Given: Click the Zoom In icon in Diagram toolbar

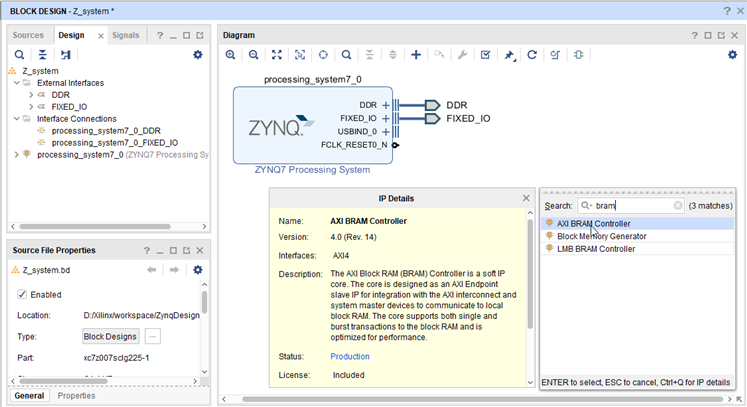Looking at the screenshot, I should (231, 55).
